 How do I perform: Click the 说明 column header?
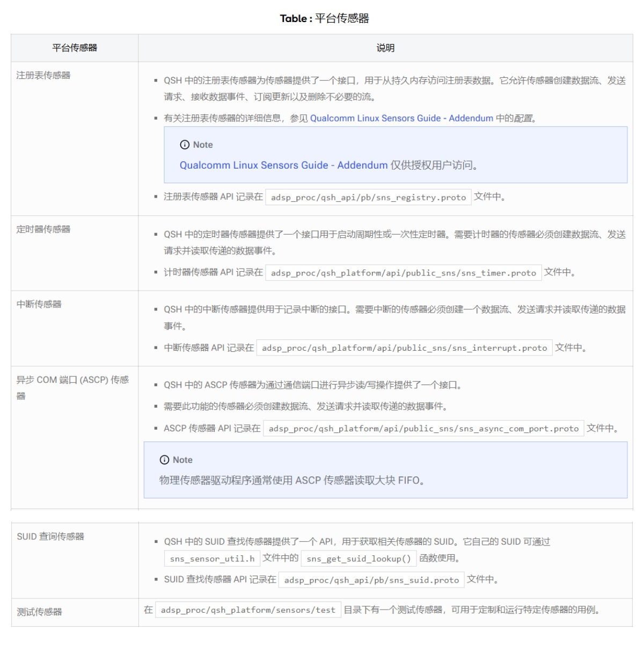click(385, 48)
